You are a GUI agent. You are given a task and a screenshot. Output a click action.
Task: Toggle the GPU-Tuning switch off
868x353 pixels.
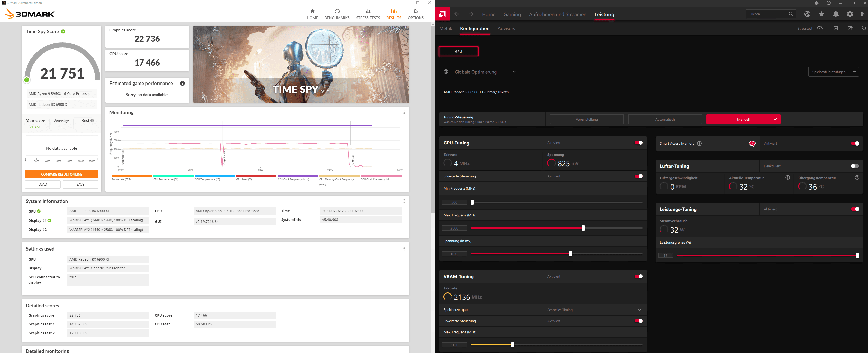(638, 143)
